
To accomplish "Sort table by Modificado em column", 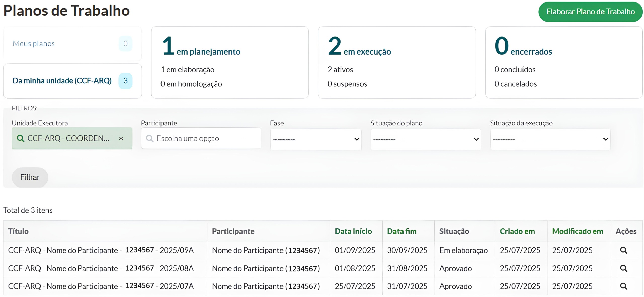I will pyautogui.click(x=578, y=231).
